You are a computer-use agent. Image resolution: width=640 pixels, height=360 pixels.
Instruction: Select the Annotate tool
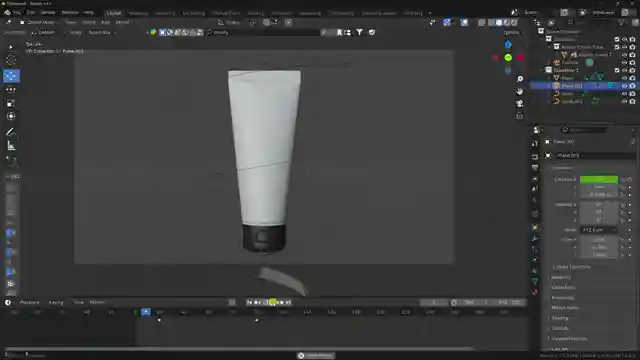pos(11,132)
